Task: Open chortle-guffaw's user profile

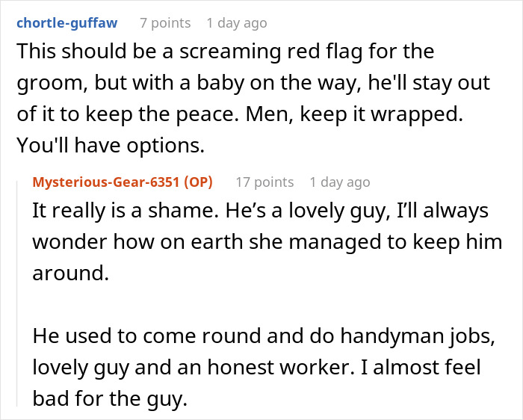Action: pyautogui.click(x=66, y=22)
